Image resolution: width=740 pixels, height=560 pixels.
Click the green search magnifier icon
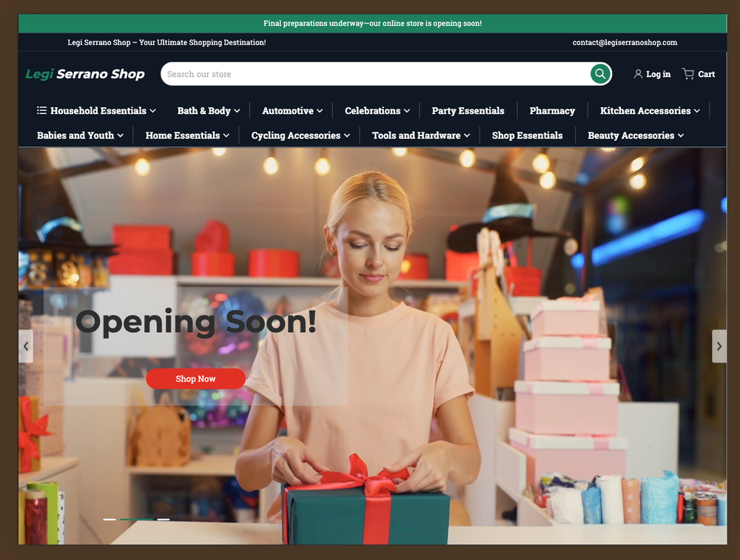(600, 74)
